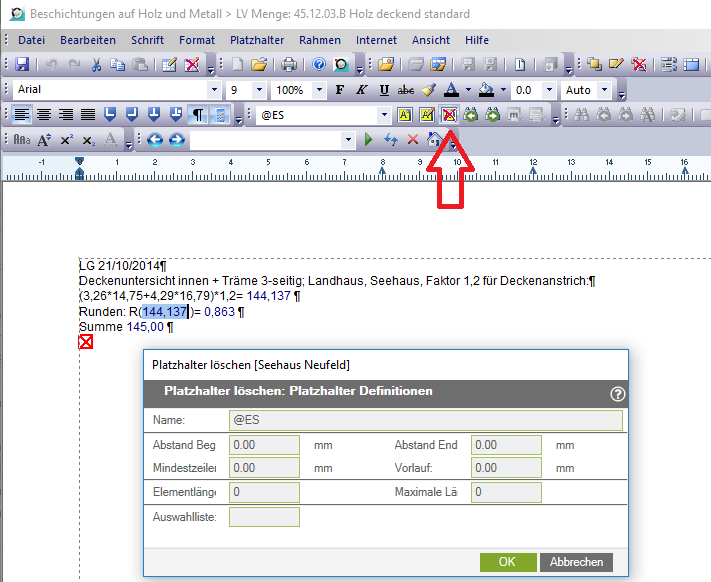This screenshot has height=582, width=711.
Task: Open the Rahmen menu
Action: (x=320, y=40)
